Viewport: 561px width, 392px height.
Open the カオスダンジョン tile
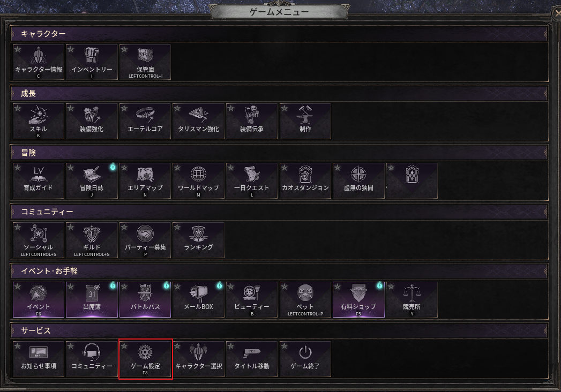[x=305, y=180]
